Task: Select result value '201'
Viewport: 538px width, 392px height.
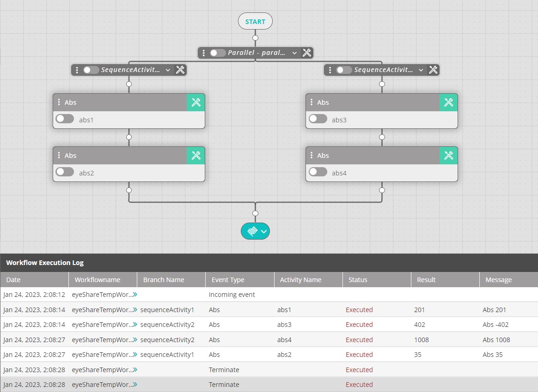Action: (x=419, y=310)
